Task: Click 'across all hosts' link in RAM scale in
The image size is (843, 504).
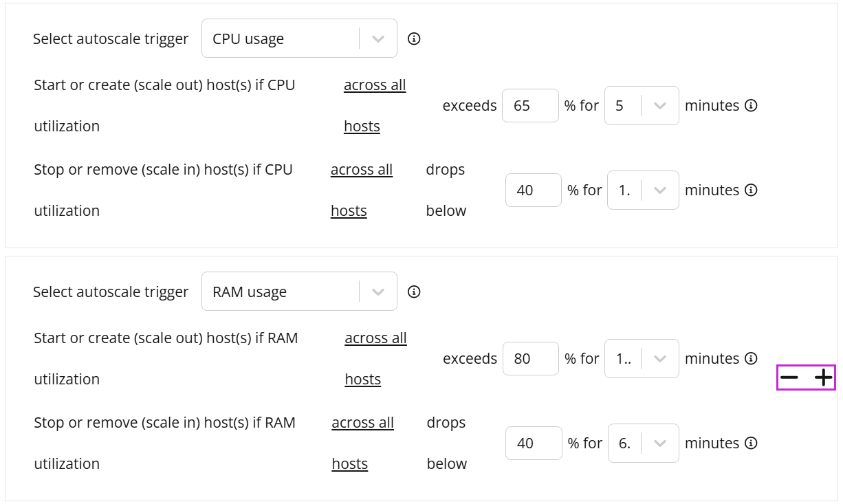Action: tap(362, 443)
